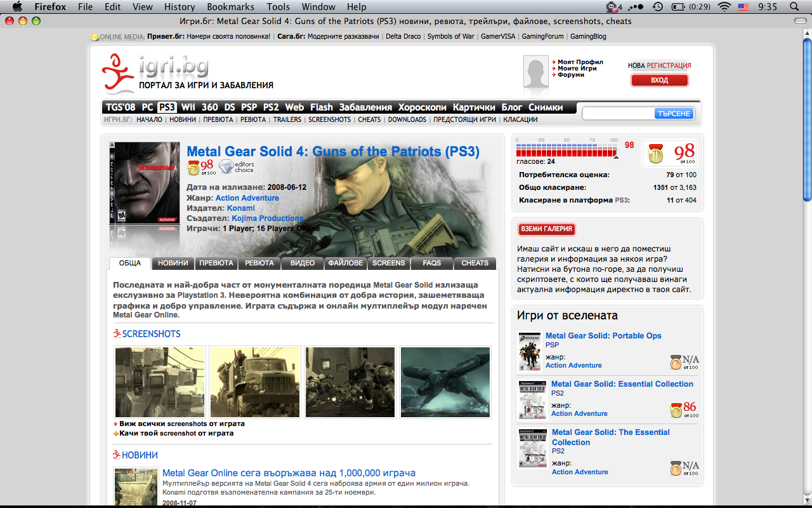Image resolution: width=812 pixels, height=508 pixels.
Task: Open the Wi-Fi status menu
Action: click(724, 7)
